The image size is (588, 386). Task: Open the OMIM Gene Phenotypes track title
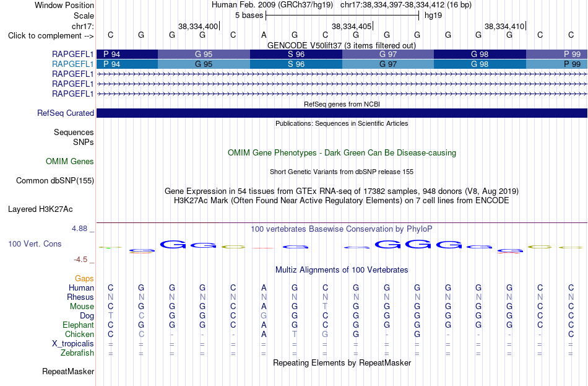342,153
